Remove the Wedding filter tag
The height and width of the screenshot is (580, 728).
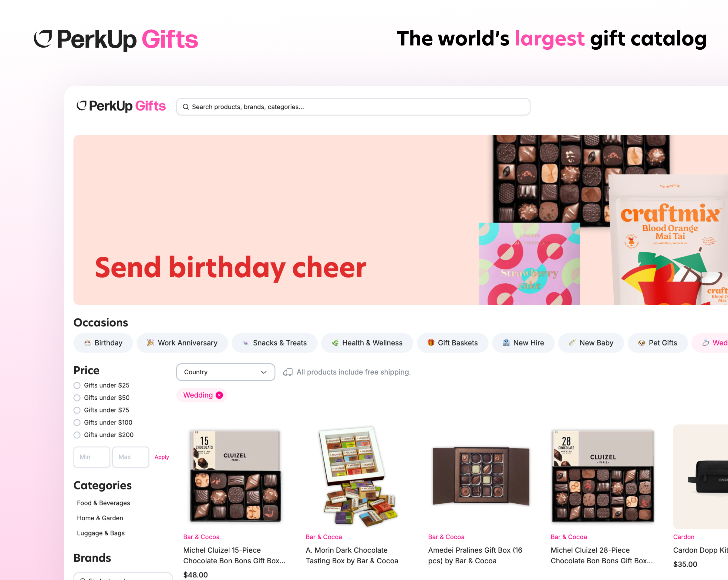219,395
